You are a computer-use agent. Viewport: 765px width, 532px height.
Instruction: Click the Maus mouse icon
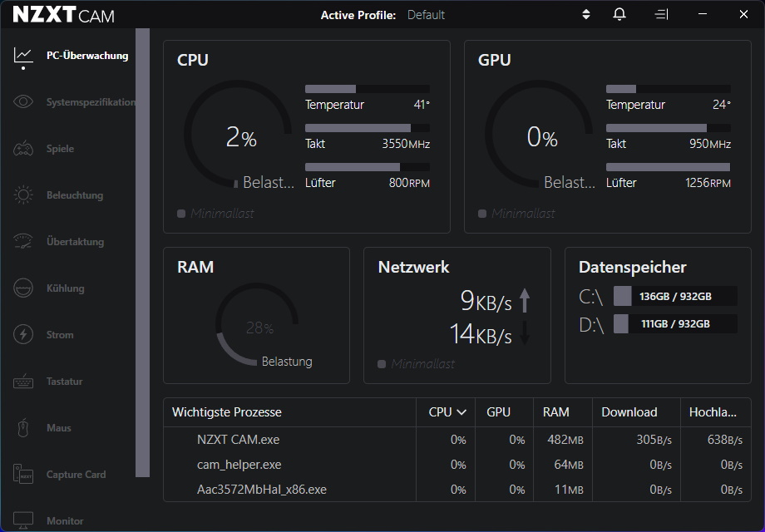tap(23, 427)
